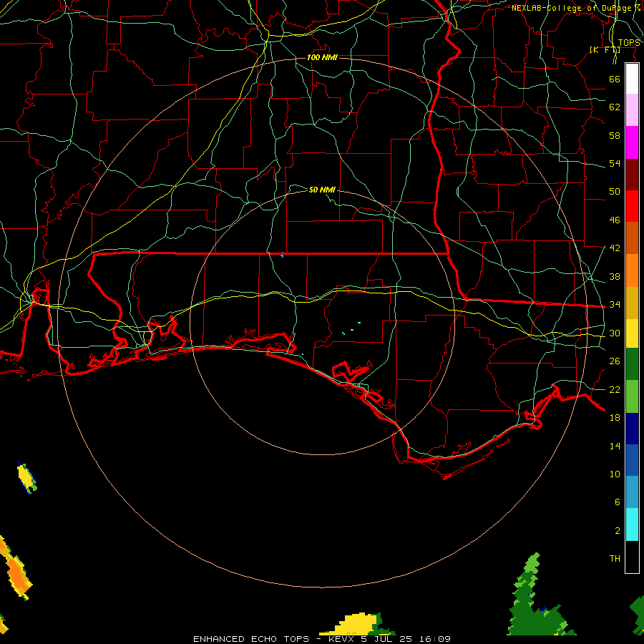Select the 2 scale label
This screenshot has width=644, height=644.
click(617, 531)
